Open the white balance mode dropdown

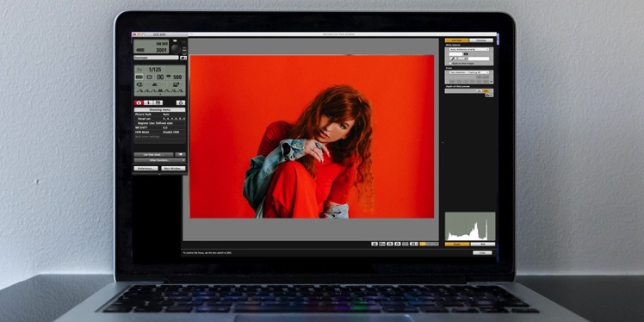click(469, 49)
